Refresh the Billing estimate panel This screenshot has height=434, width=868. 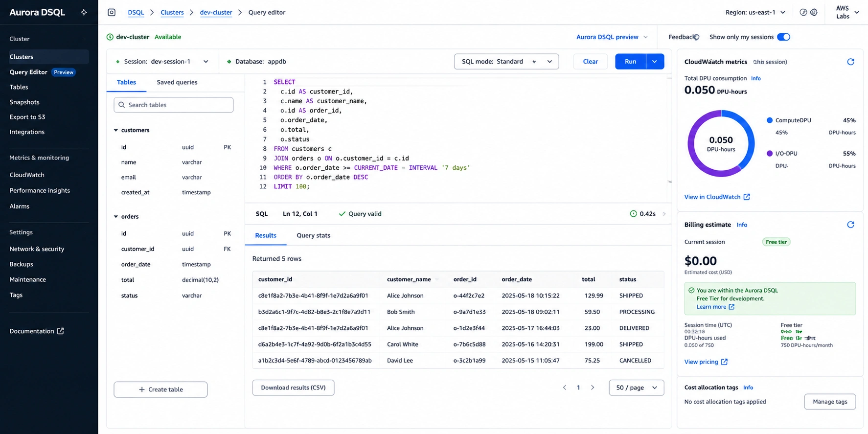850,225
